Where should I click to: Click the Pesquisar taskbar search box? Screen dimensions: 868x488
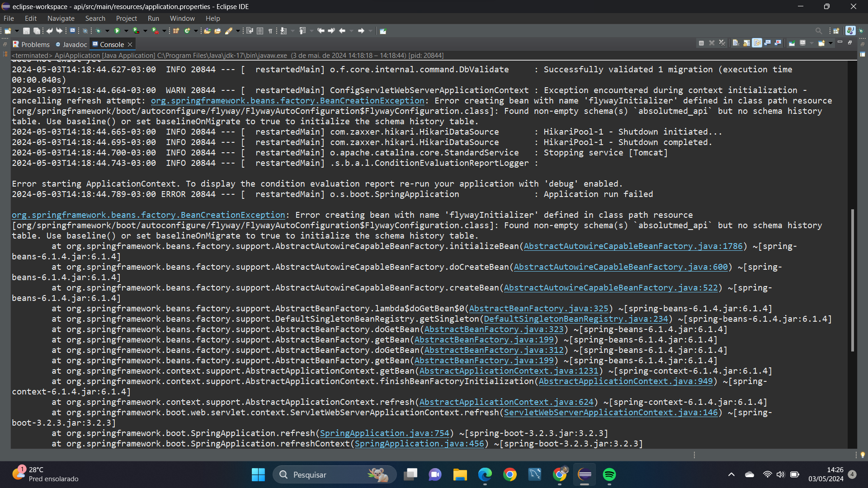coord(335,474)
